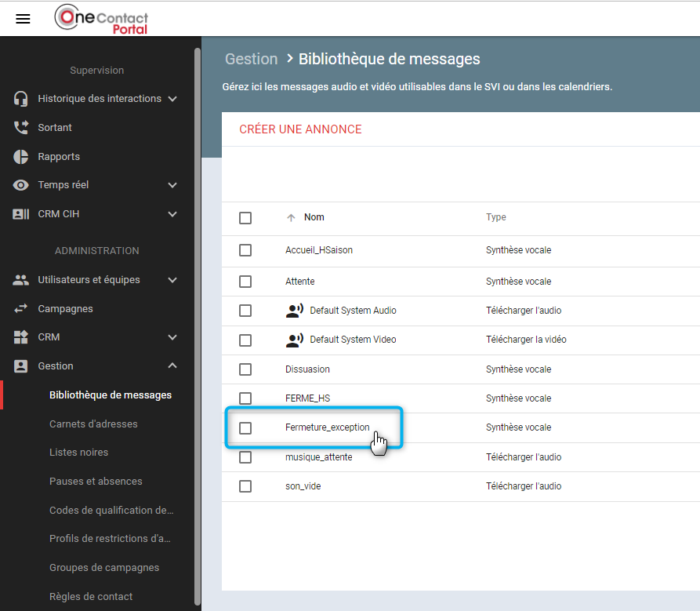Click the voice icon of Default System Audio

point(294,311)
